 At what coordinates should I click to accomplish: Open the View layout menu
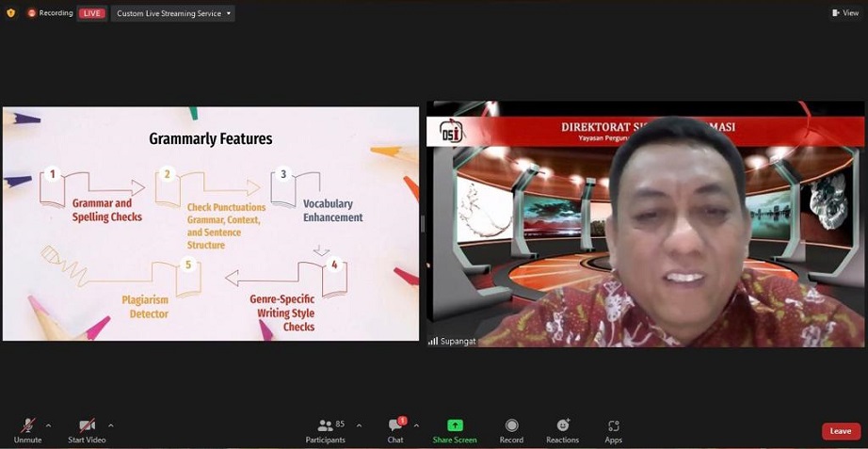point(844,13)
